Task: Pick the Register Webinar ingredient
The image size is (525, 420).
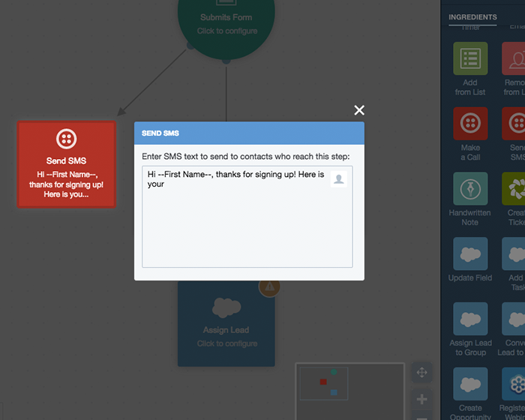Action: pos(514,384)
